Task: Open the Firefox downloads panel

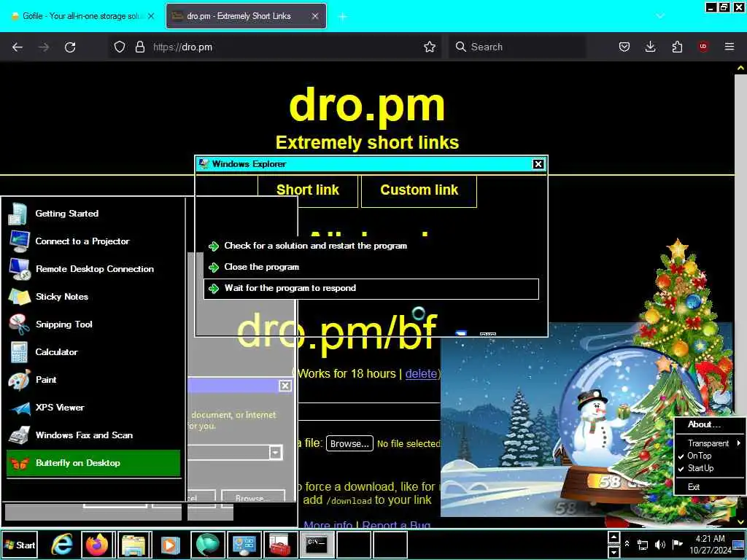Action: (x=650, y=47)
